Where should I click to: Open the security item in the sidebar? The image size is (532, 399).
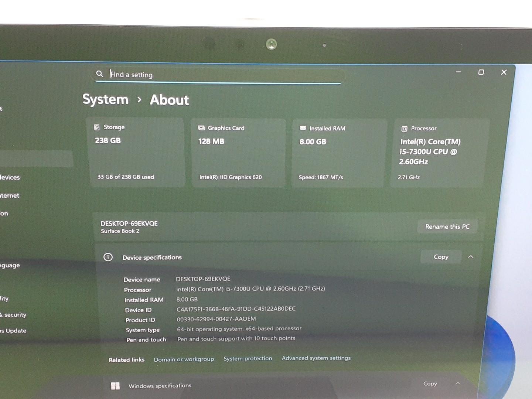tap(13, 315)
